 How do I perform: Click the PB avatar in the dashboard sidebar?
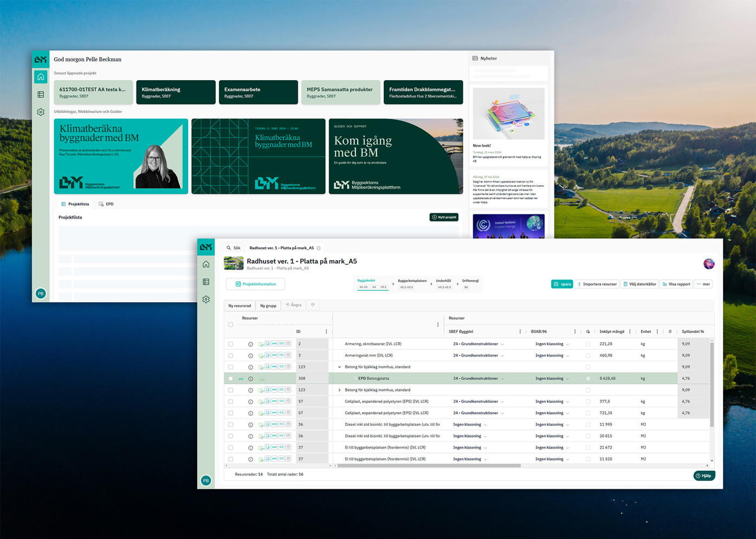41,294
